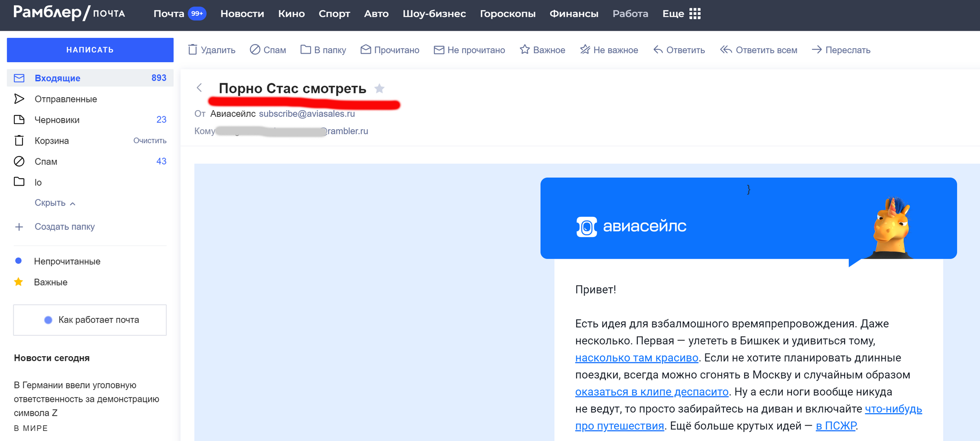Follow the link оказаться в клипе деспасито
Viewport: 980px width, 441px height.
click(x=652, y=392)
